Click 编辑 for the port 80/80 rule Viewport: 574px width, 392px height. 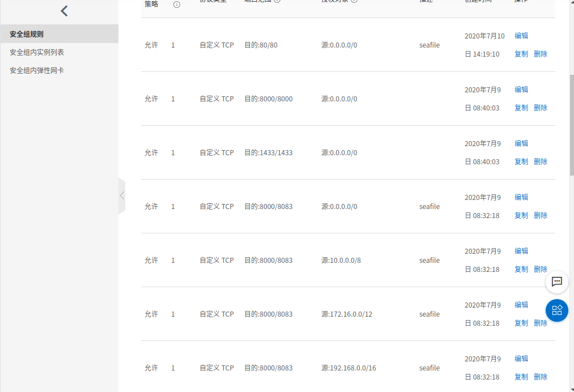[521, 36]
